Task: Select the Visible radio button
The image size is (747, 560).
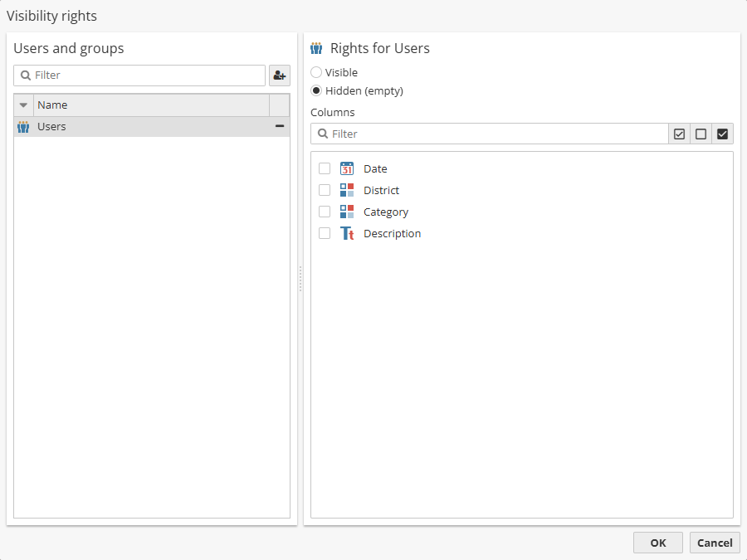Action: [316, 72]
